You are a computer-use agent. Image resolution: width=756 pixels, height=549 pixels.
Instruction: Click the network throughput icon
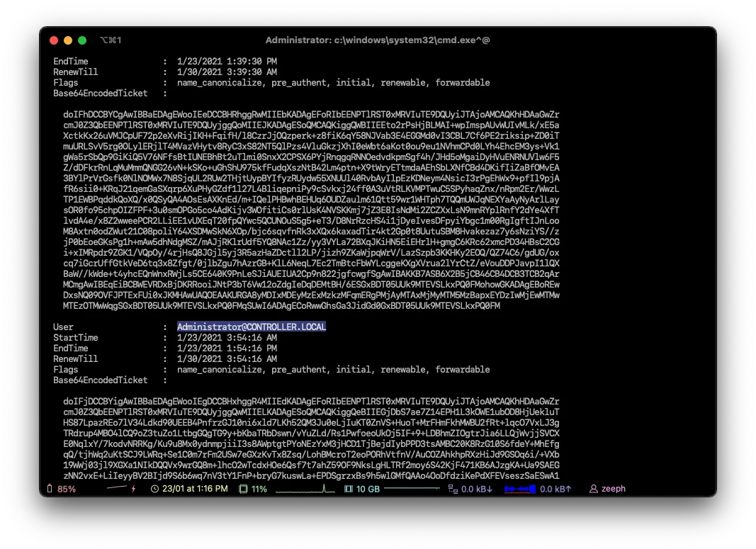pos(452,489)
